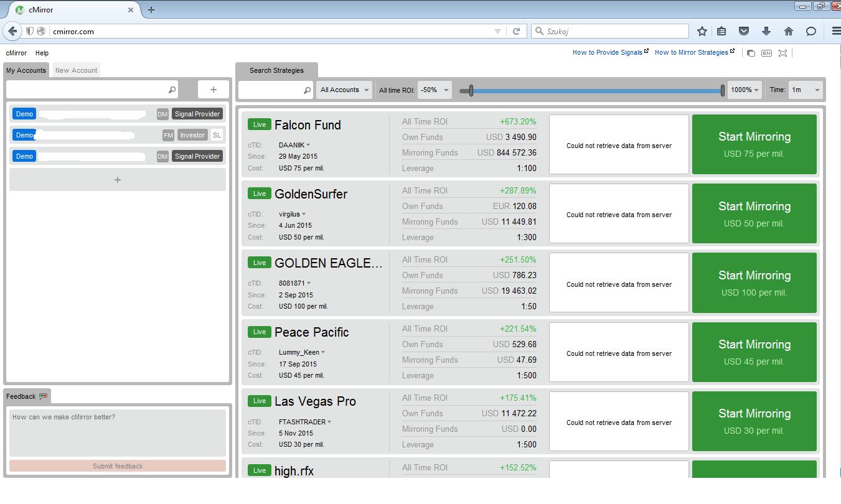
Task: Click the Submit feedback button
Action: coord(118,466)
